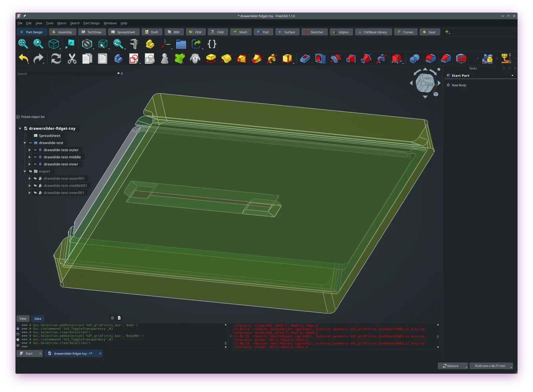Screen dimensions: 533x392
Task: Open the Gesture navigation style dropdown
Action: 453,366
